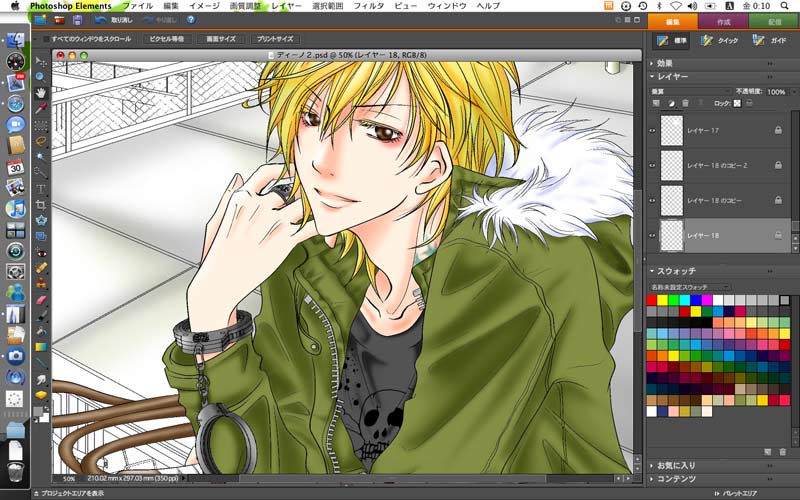Open the layer blend mode dropdown
This screenshot has width=800, height=500.
point(690,91)
